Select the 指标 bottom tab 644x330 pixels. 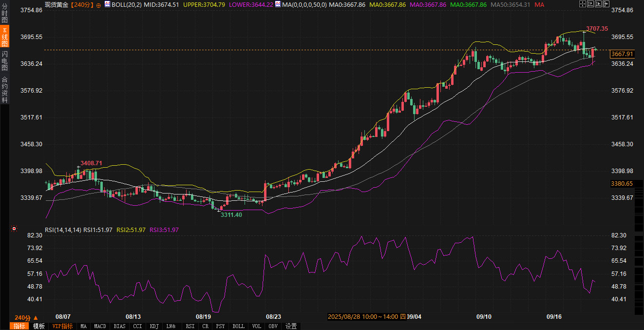click(19, 326)
